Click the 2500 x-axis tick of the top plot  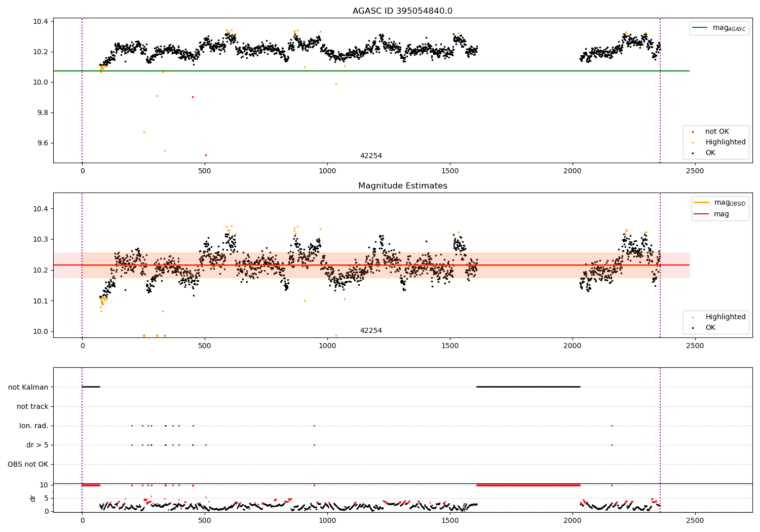pyautogui.click(x=695, y=171)
